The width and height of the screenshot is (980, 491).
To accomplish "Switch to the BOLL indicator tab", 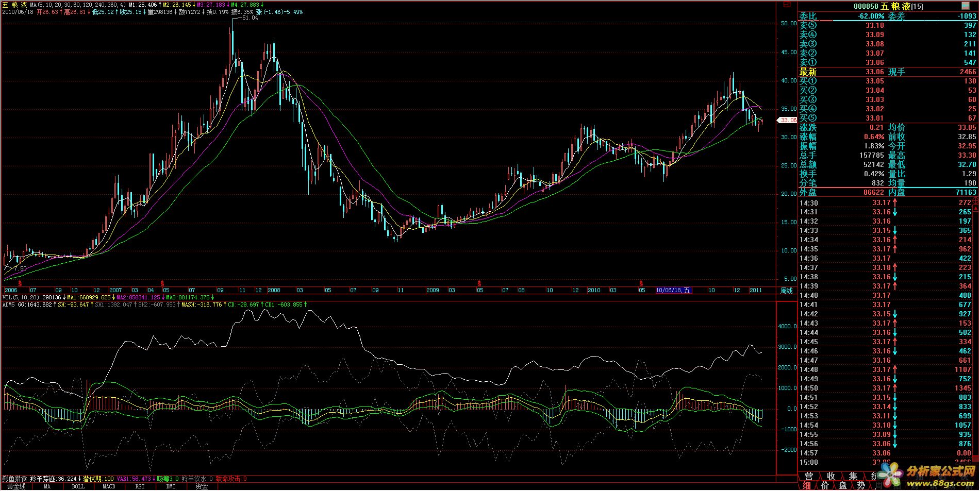I will [78, 486].
